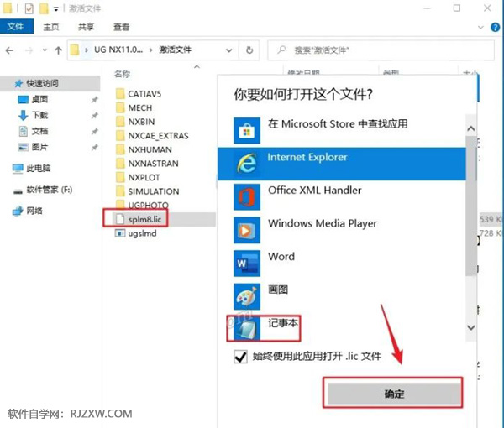Image resolution: width=504 pixels, height=428 pixels.
Task: Click the Internet Explorer icon
Action: [x=247, y=164]
